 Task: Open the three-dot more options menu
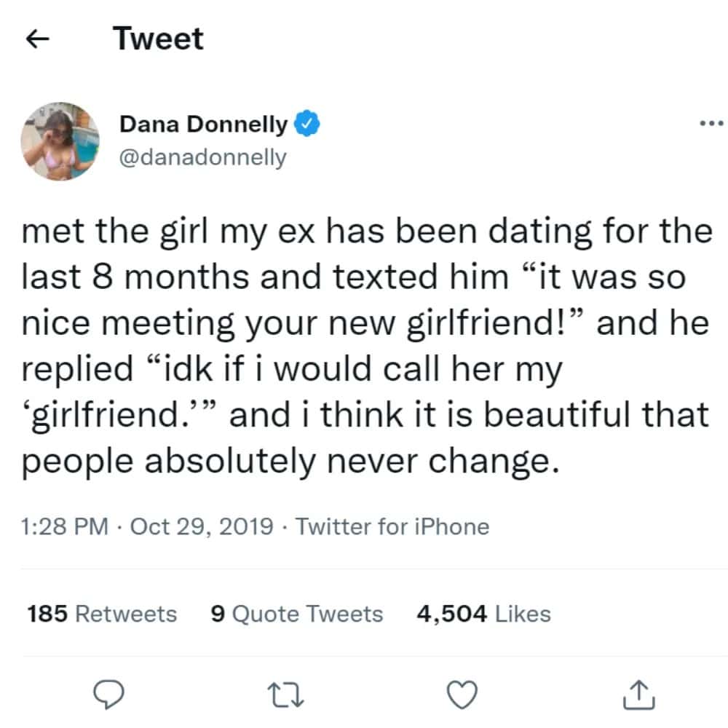point(711,123)
